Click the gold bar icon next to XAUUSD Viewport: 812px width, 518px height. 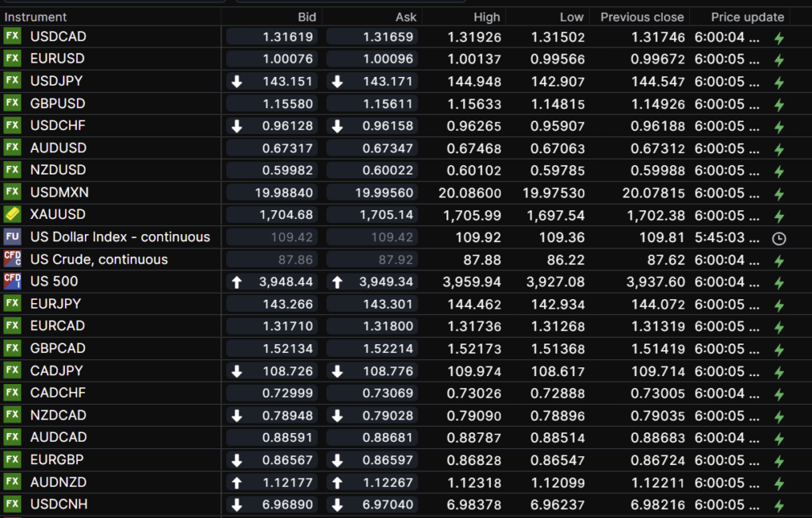point(12,214)
